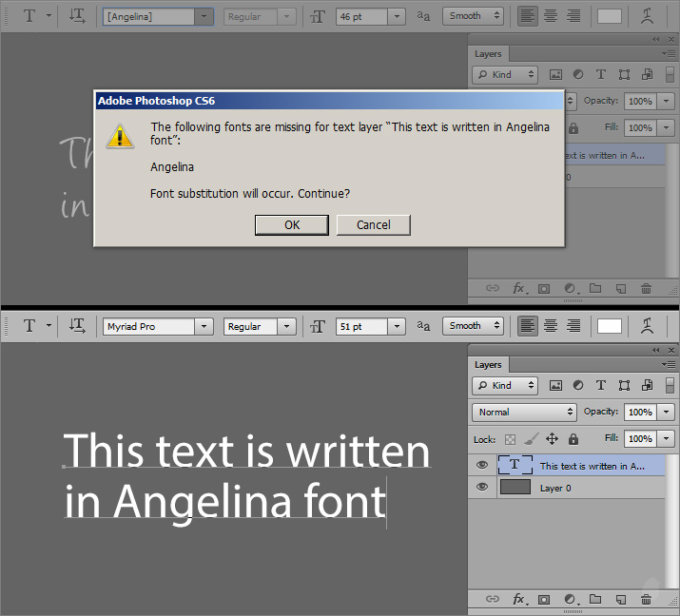The height and width of the screenshot is (616, 680).
Task: Click the new group folder icon in bottom panel
Action: pos(595,599)
